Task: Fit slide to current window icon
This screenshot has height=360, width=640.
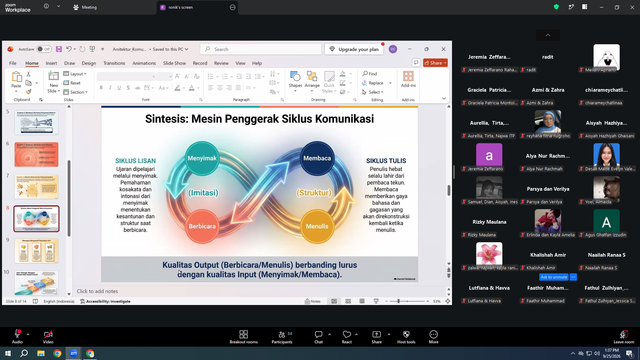Action: point(448,301)
